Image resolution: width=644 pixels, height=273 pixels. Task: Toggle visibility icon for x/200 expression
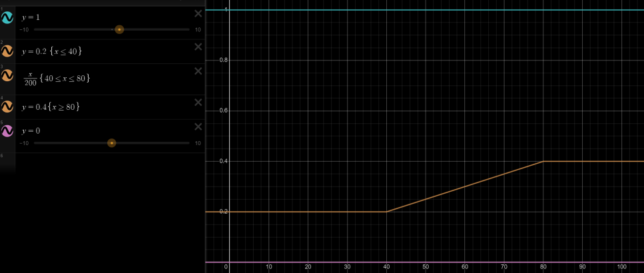(x=7, y=75)
